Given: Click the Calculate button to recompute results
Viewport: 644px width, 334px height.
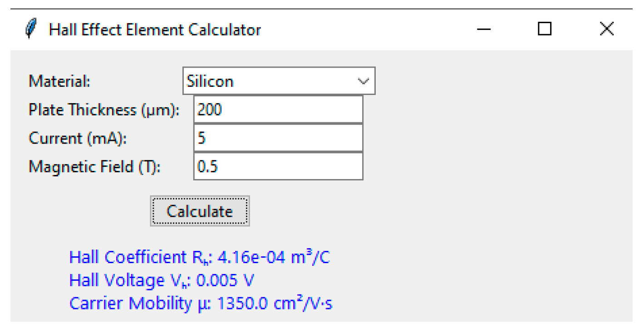Looking at the screenshot, I should tap(200, 210).
